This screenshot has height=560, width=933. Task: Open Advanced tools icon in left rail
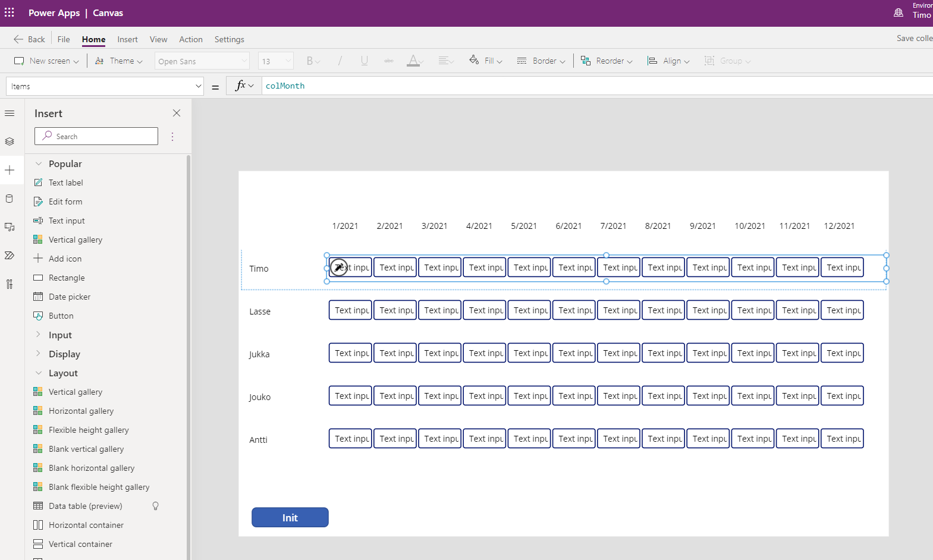10,284
